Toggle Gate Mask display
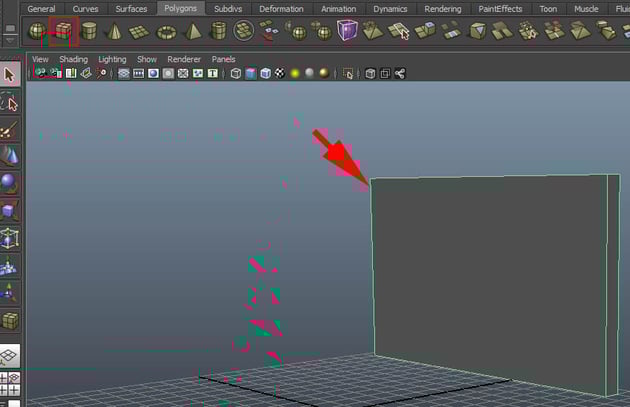Viewport: 630px width, 407px height. pyautogui.click(x=168, y=74)
